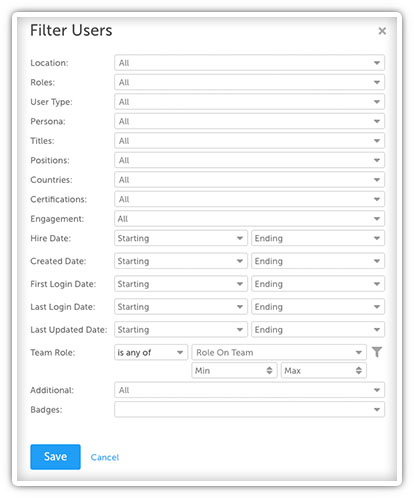Viewport: 414px width, 498px height.
Task: Open Last Login Date Starting picker
Action: point(181,307)
